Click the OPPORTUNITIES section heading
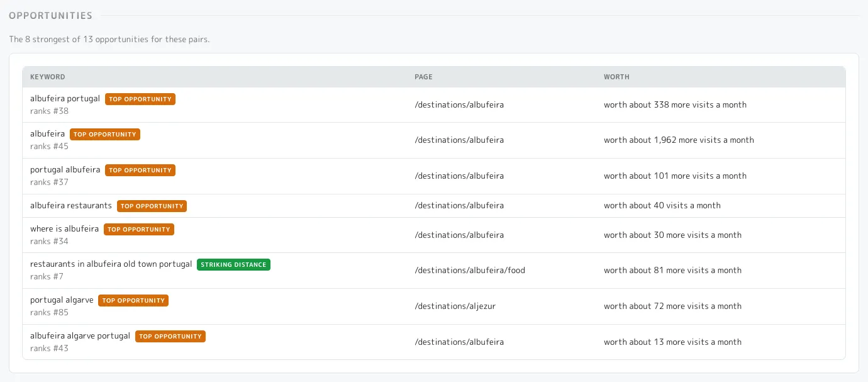Image resolution: width=868 pixels, height=382 pixels. point(50,16)
